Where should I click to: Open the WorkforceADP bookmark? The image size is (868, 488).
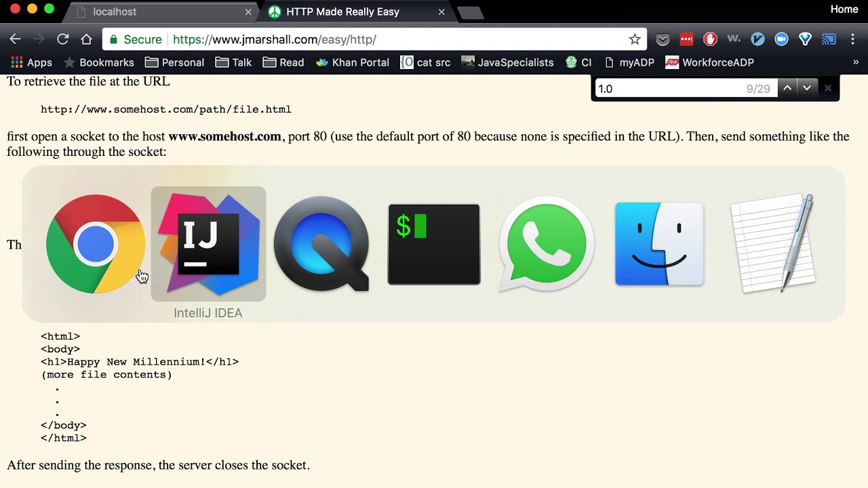tap(710, 62)
